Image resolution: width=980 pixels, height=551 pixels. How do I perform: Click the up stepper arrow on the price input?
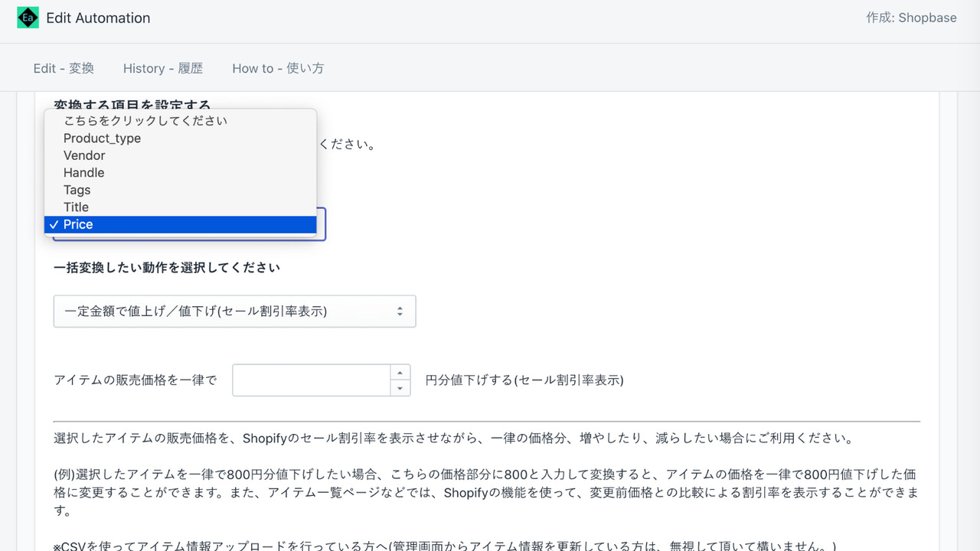[x=399, y=374]
